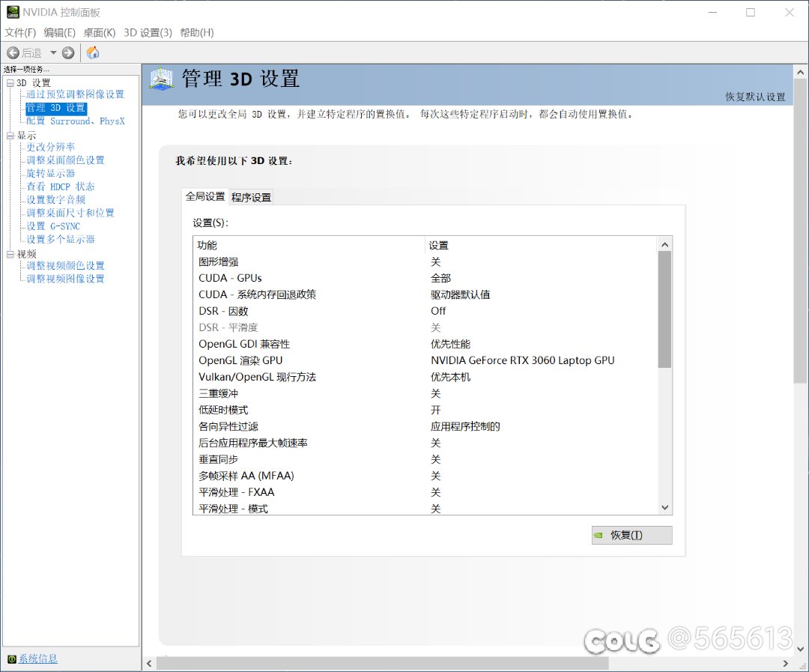Select the 三重缓冲 setting row

(425, 394)
